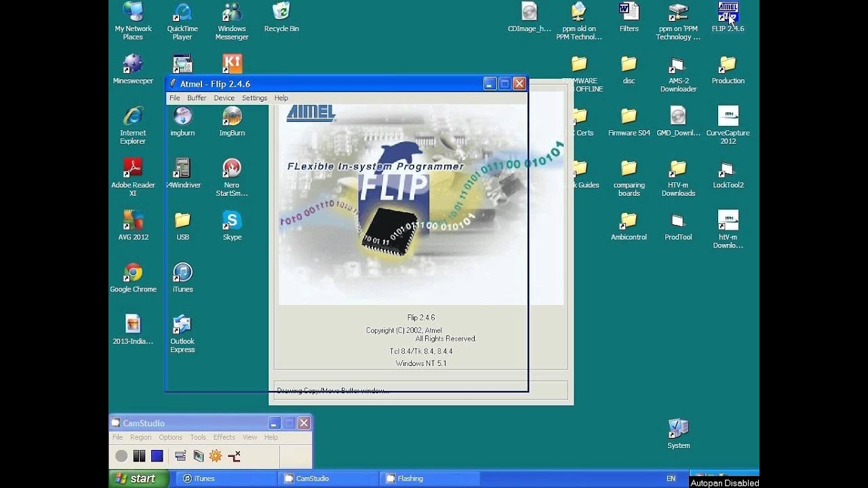
Task: Minimize the Atmel Flip window
Action: 490,83
